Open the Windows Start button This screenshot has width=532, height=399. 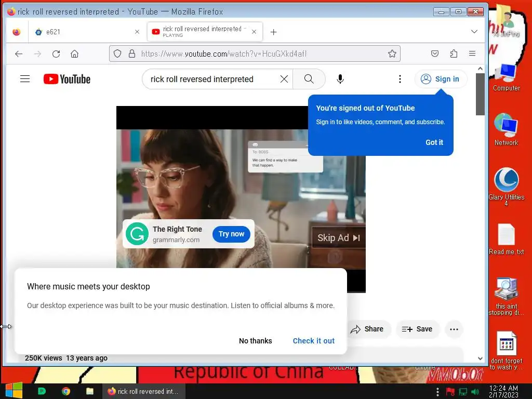coord(14,391)
